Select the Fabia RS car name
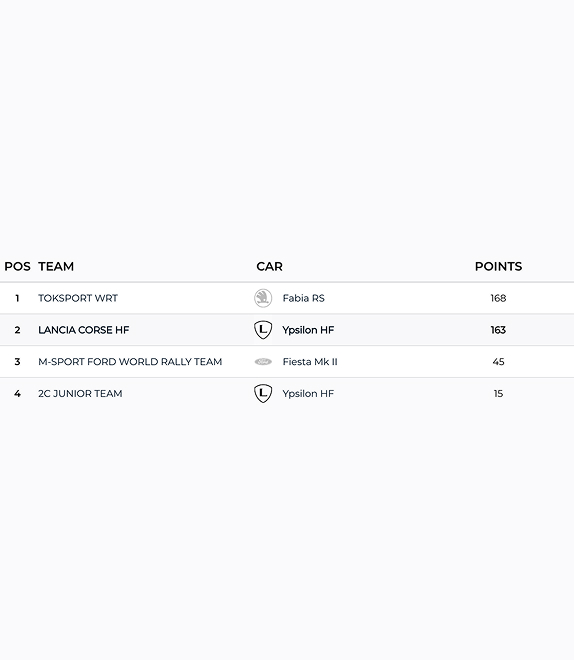The width and height of the screenshot is (574, 660). tap(303, 298)
